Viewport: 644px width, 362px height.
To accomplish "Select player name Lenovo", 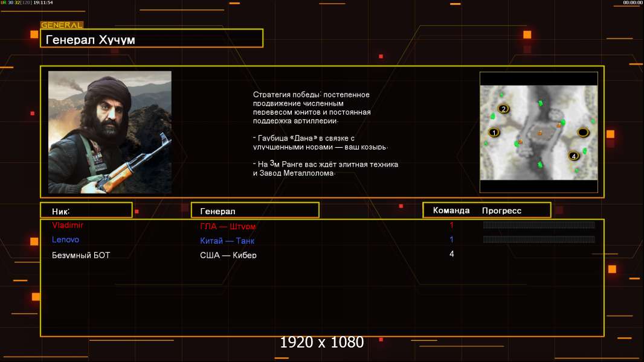I will [x=65, y=240].
